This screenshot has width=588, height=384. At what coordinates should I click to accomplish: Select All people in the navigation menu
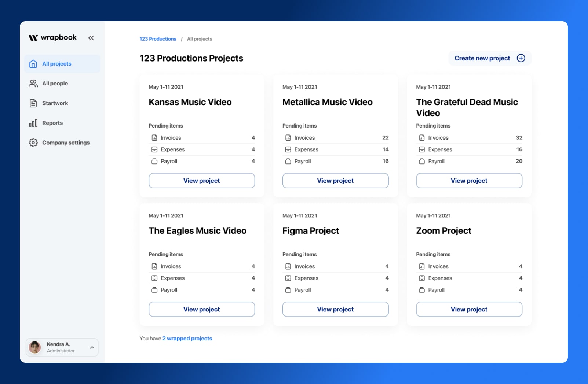(55, 83)
